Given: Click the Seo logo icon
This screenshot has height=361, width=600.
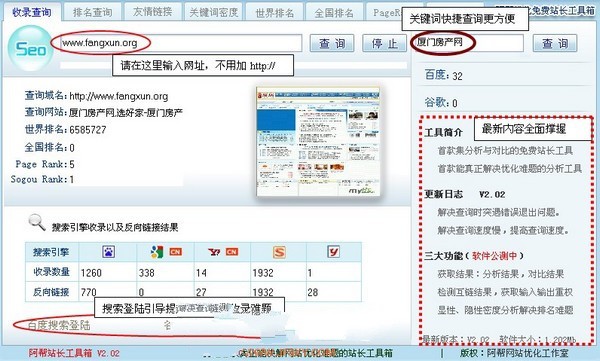Looking at the screenshot, I should pos(30,49).
